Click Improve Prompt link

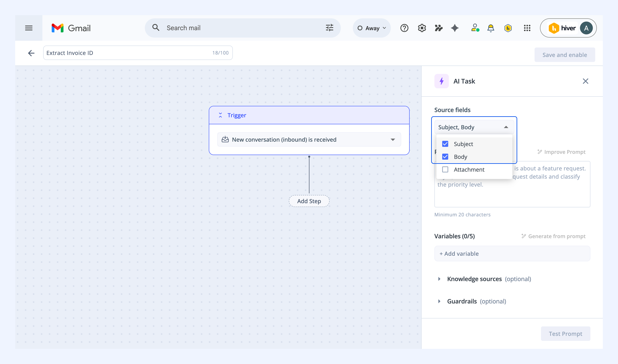point(561,152)
